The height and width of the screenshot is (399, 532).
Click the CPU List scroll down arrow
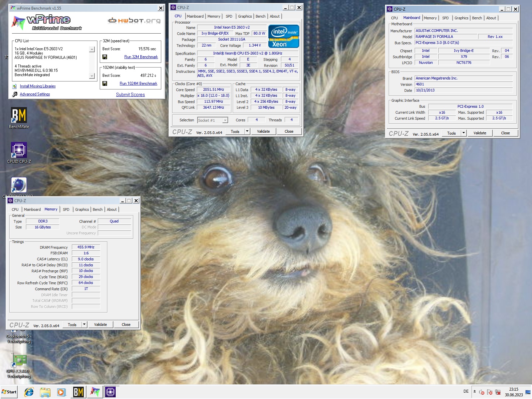[x=92, y=76]
